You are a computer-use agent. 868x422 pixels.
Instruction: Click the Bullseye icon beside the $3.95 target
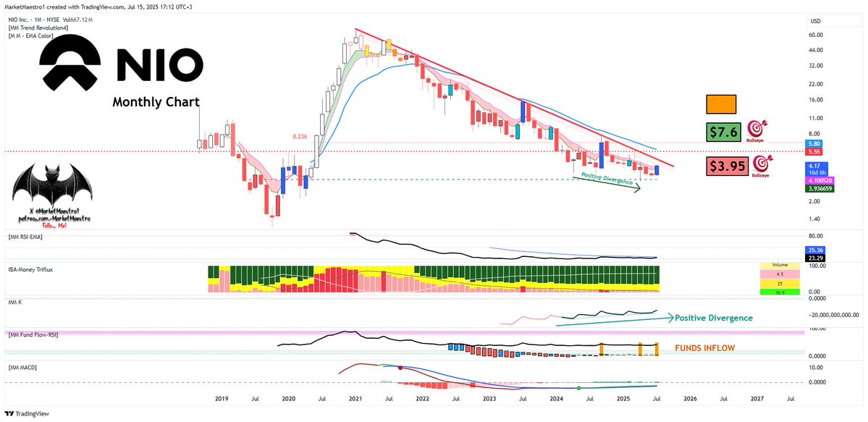(x=761, y=166)
